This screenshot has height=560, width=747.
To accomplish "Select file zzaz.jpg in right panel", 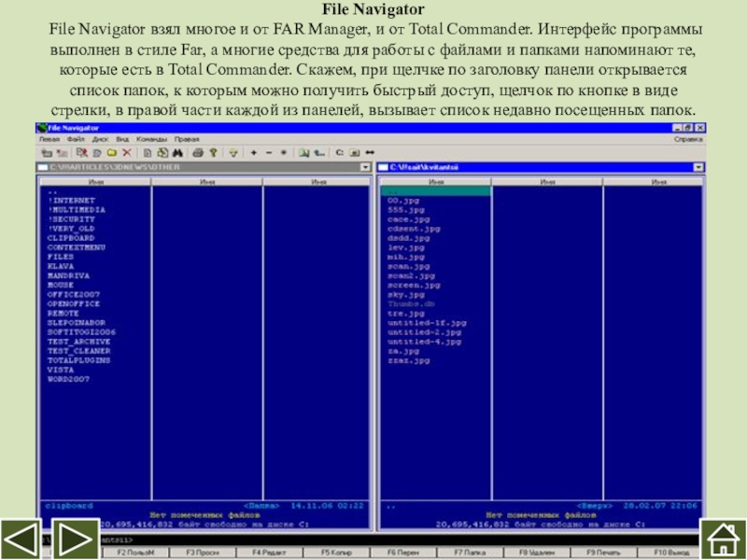I will (409, 360).
